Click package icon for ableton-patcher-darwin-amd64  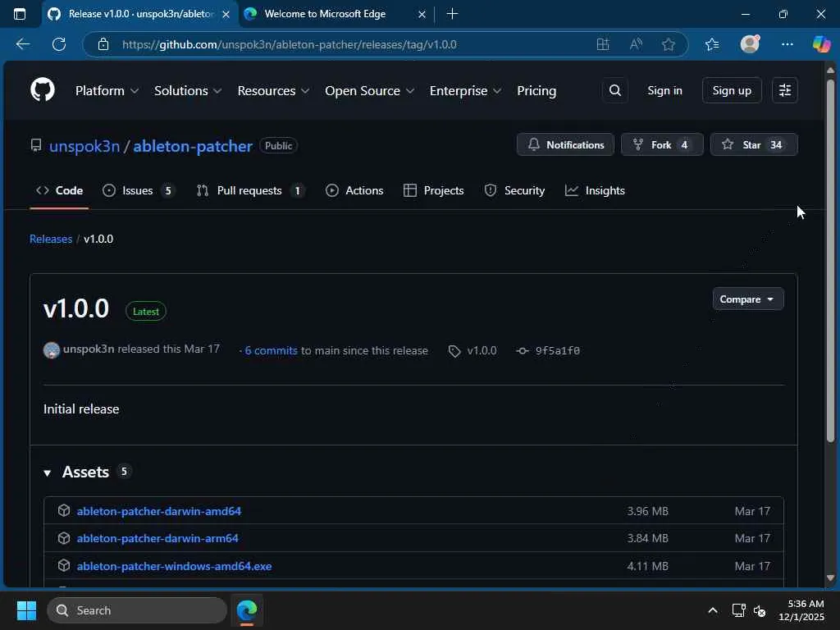(64, 510)
